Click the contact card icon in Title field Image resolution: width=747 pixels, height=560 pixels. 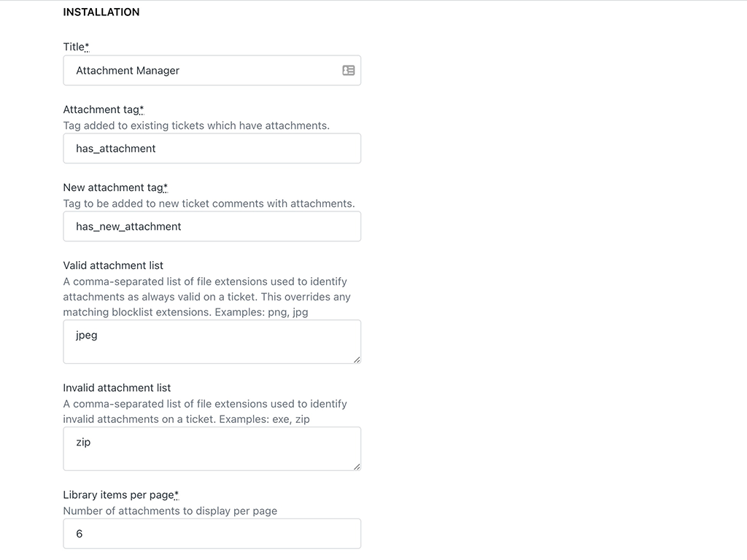click(349, 70)
